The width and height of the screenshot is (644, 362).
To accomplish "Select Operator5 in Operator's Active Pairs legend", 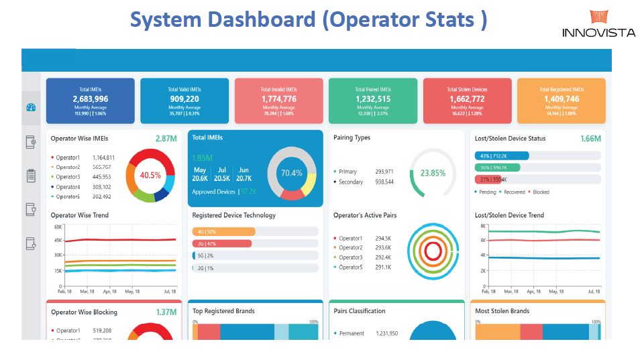I will pos(350,267).
